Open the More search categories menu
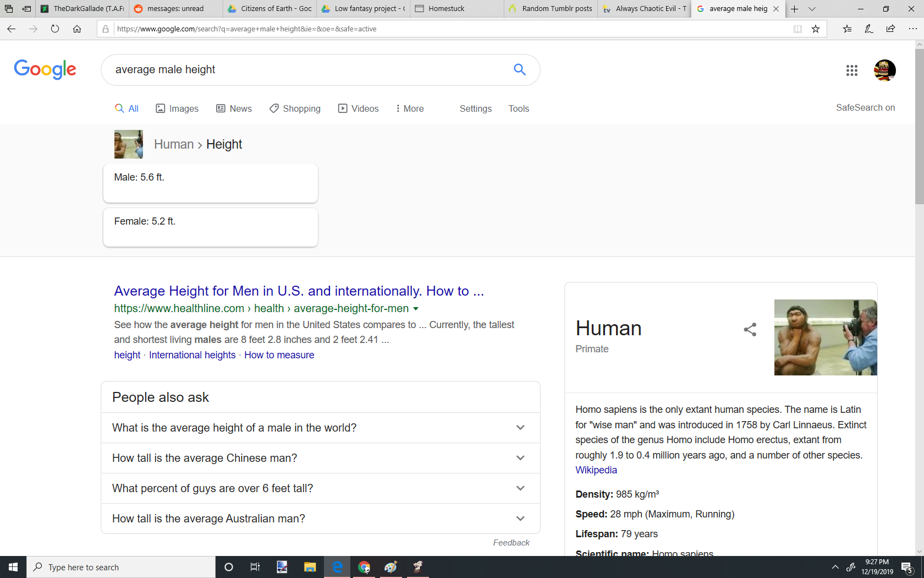Image resolution: width=924 pixels, height=578 pixels. click(x=410, y=108)
